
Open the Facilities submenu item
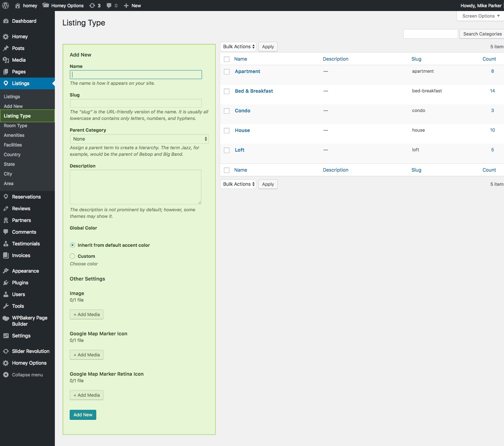13,145
